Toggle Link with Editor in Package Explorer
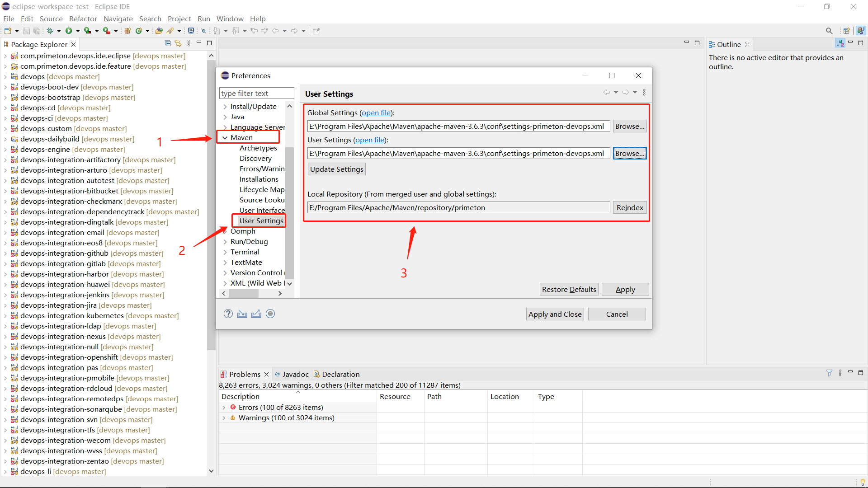This screenshot has width=868, height=488. coord(178,43)
